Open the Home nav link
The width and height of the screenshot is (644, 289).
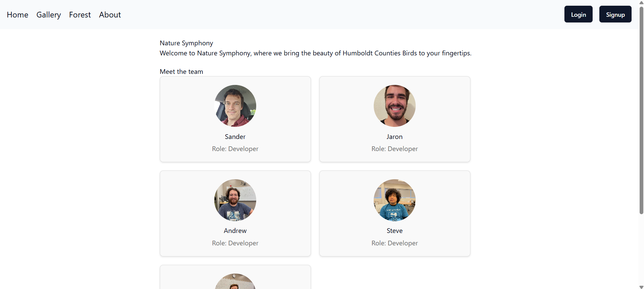coord(17,15)
